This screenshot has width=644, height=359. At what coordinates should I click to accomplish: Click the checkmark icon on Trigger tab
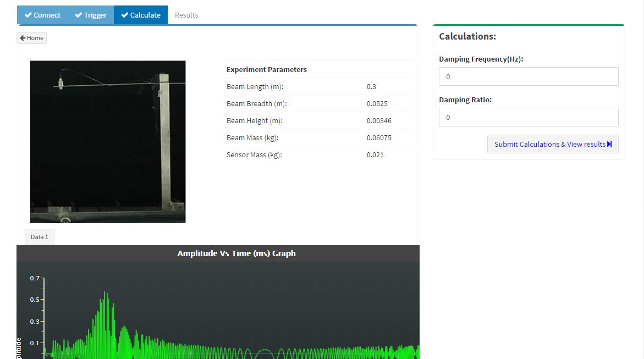point(79,15)
